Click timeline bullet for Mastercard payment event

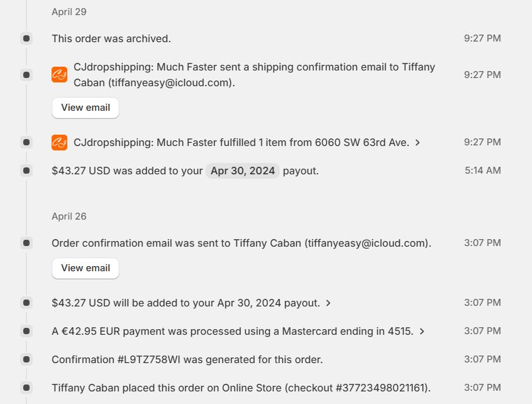[26, 331]
